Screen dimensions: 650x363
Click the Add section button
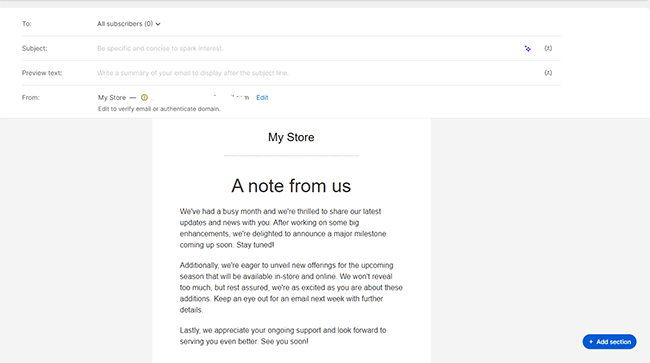(x=609, y=342)
